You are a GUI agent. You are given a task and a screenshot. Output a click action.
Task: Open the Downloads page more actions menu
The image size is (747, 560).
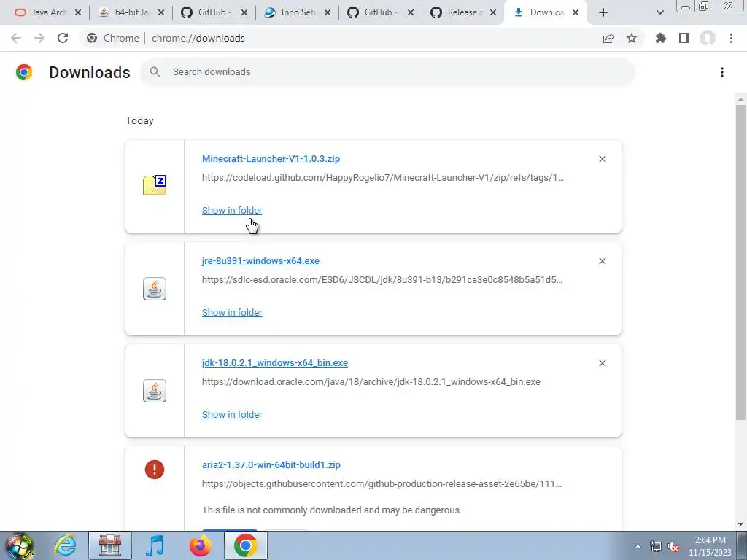coord(722,72)
